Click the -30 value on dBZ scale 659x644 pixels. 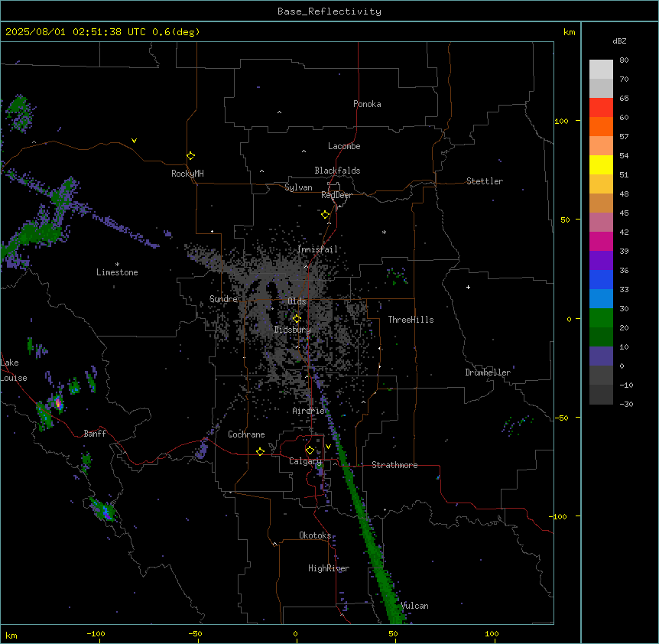click(x=626, y=404)
